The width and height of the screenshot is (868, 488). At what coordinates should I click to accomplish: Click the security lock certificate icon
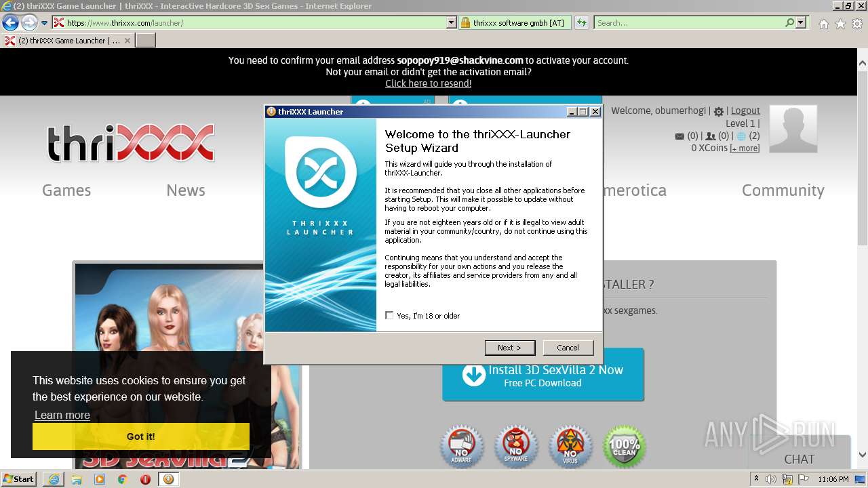465,23
